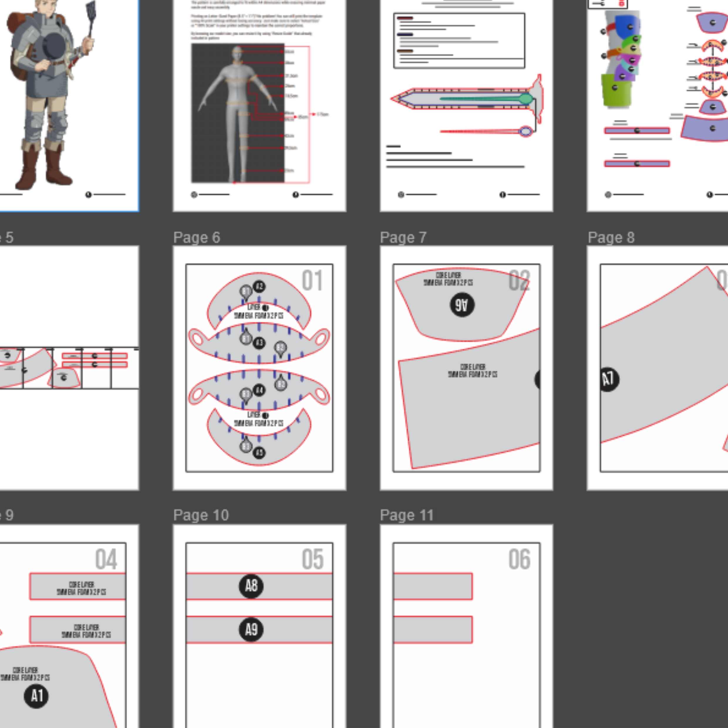The width and height of the screenshot is (728, 728).
Task: Click the A1 marker on the 04 sheet
Action: tap(36, 696)
